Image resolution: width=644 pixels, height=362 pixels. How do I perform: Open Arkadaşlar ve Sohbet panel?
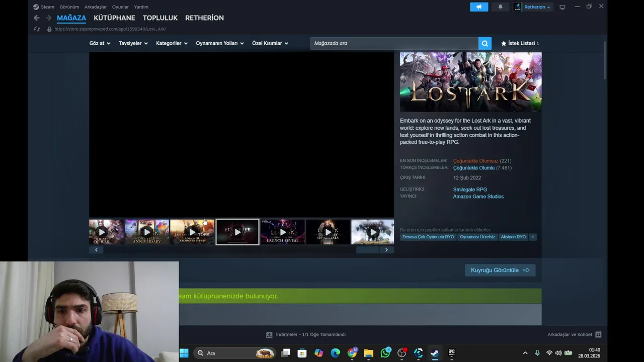(574, 334)
